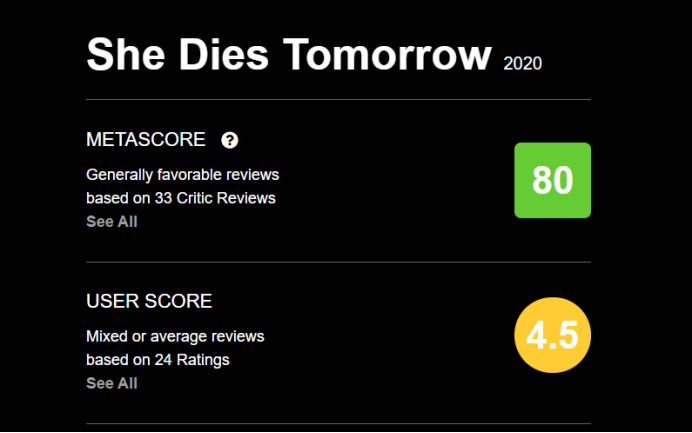The width and height of the screenshot is (692, 433).
Task: Click the word Dies in the title
Action: click(216, 56)
